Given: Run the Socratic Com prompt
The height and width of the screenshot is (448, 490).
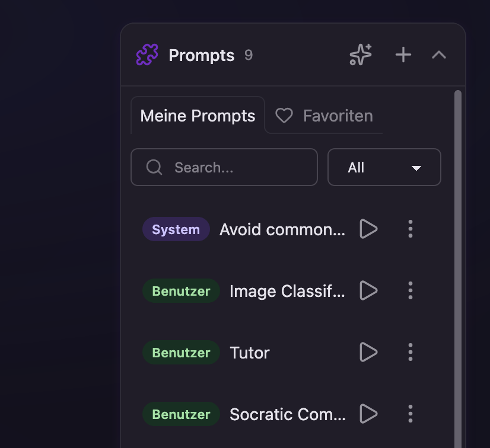Looking at the screenshot, I should [x=368, y=414].
